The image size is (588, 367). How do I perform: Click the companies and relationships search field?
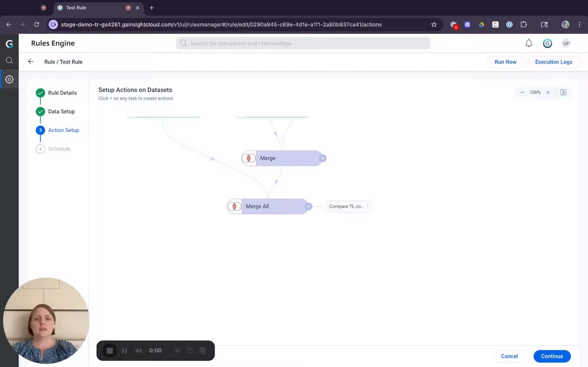click(x=303, y=43)
